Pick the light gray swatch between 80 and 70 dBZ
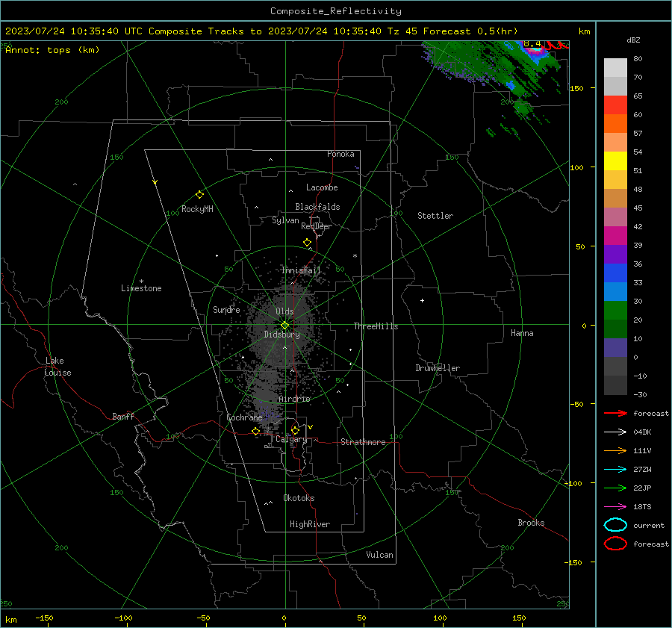 [x=615, y=68]
